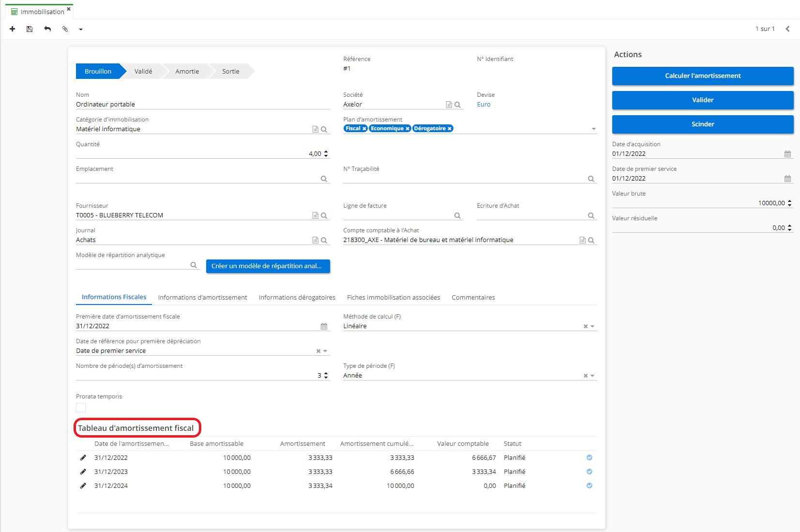Viewport: 800px width, 532px height.
Task: Expand the Plan d'amortissement dropdown
Action: (594, 129)
